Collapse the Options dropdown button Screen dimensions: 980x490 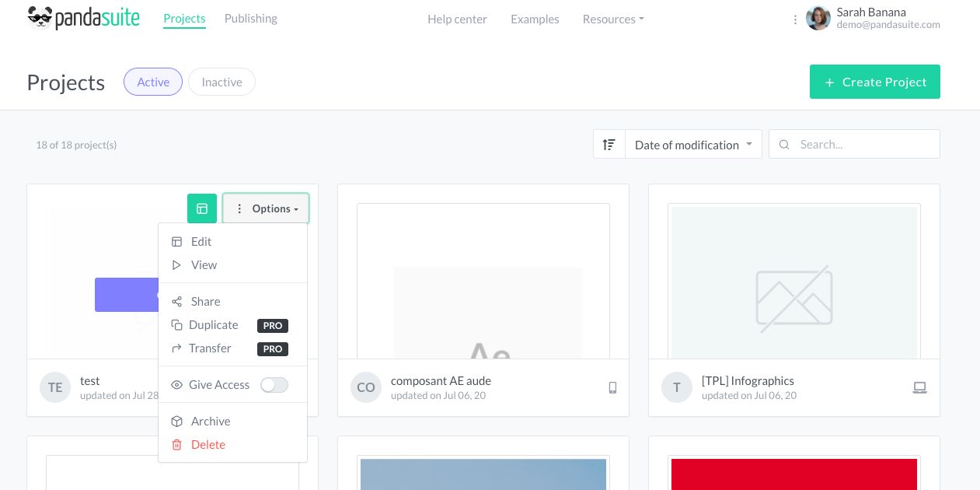tap(267, 208)
